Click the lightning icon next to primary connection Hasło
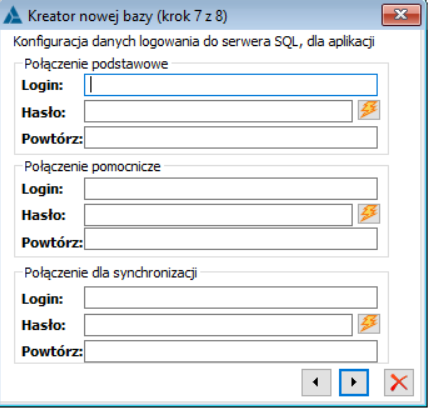 click(x=369, y=110)
